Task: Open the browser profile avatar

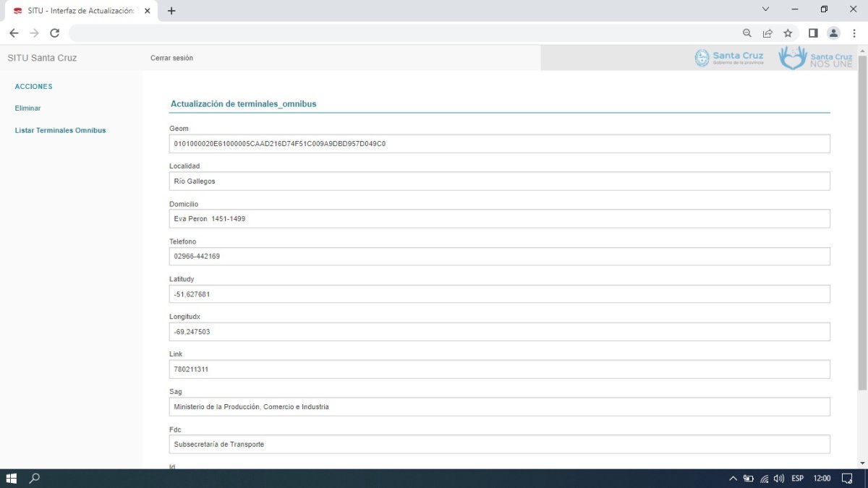Action: (x=833, y=33)
